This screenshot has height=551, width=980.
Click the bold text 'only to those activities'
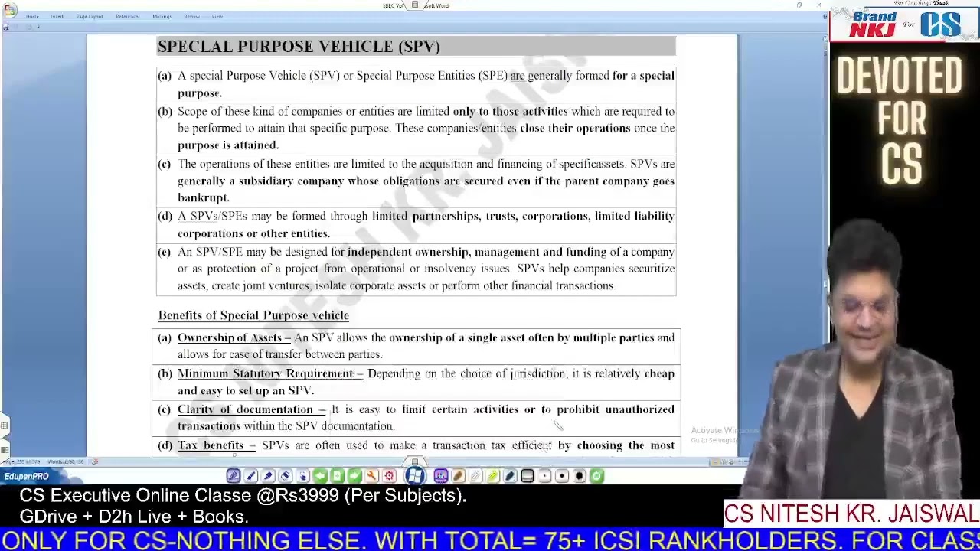coord(510,112)
